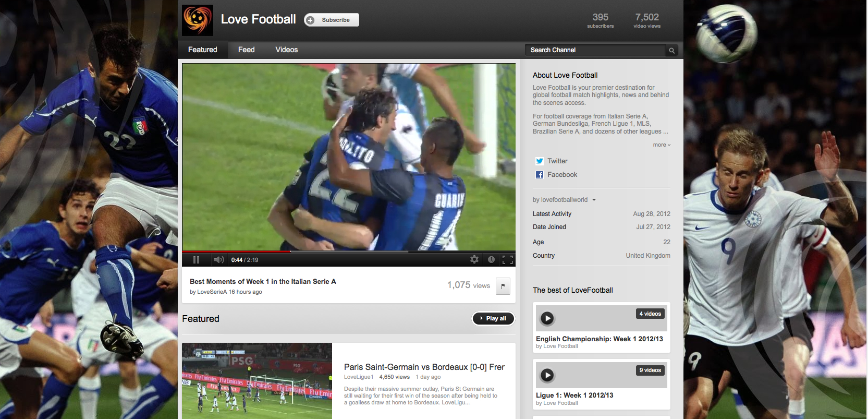
Task: Pause the video with the pause icon
Action: point(197,260)
